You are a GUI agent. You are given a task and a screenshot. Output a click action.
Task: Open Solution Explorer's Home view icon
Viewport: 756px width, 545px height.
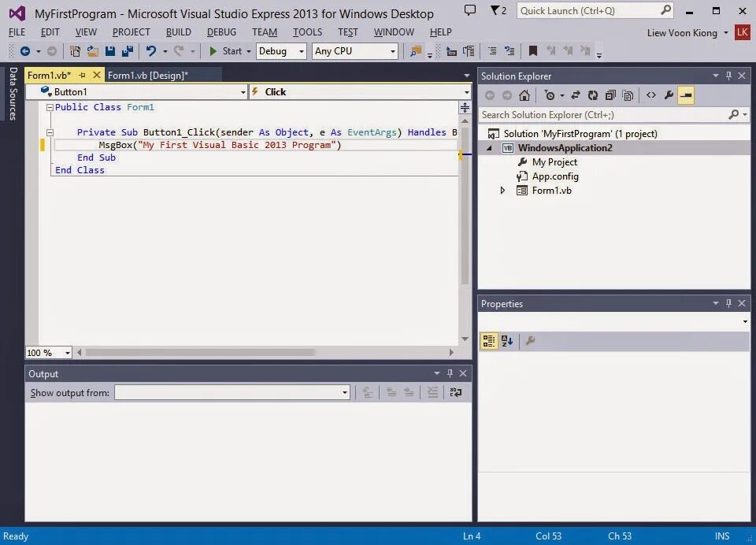pyautogui.click(x=524, y=95)
